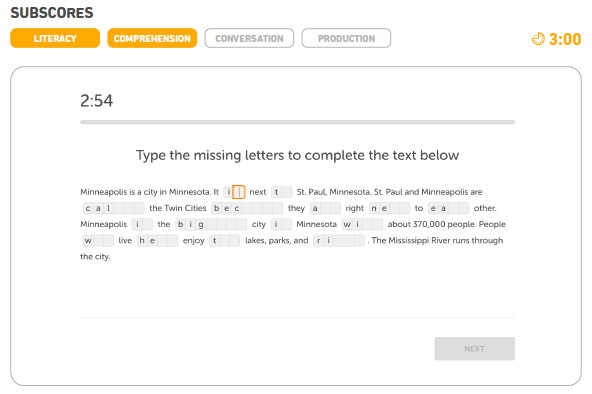Click the blank after 'w' before 'live'
Viewport: 592px width, 394px height.
click(x=103, y=241)
